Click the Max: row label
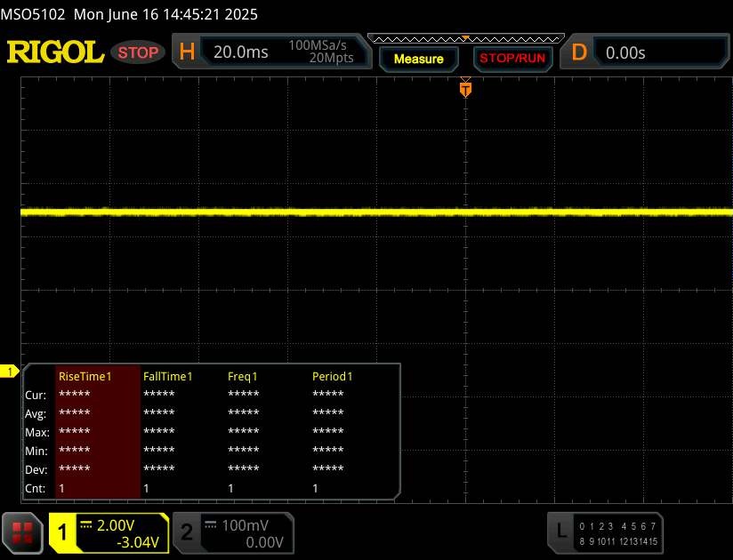 point(37,433)
